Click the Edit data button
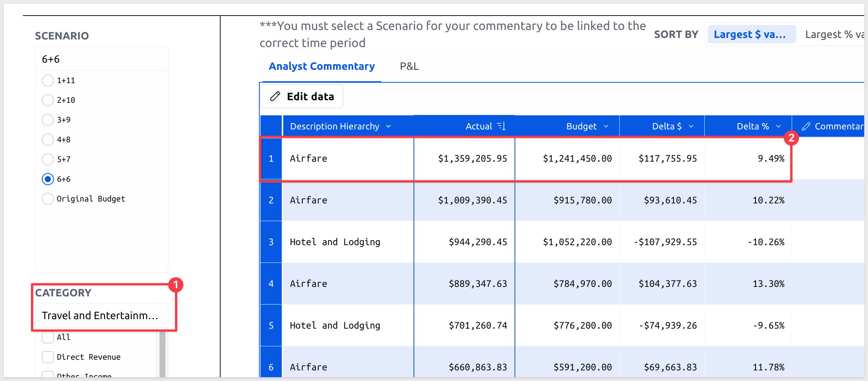868x381 pixels. (x=302, y=96)
